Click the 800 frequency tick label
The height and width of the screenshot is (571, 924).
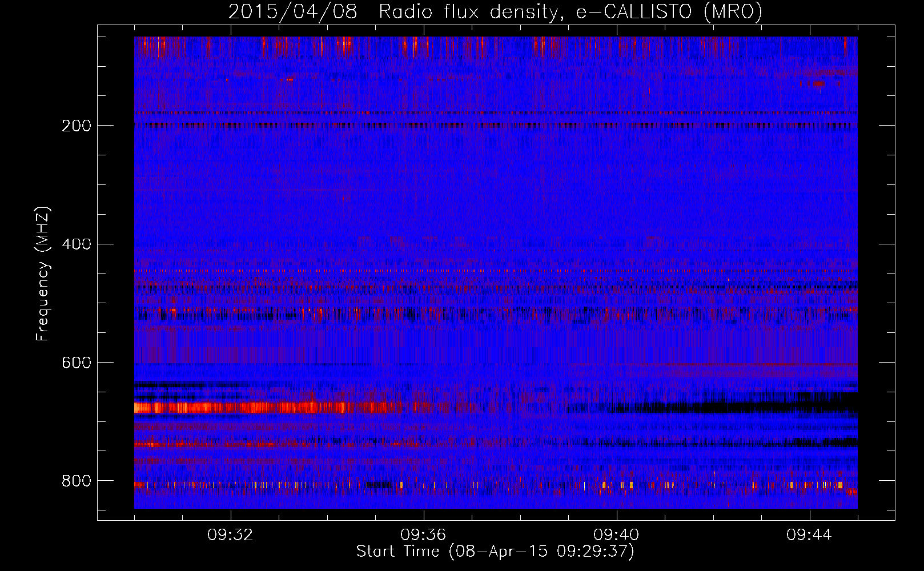coord(76,481)
